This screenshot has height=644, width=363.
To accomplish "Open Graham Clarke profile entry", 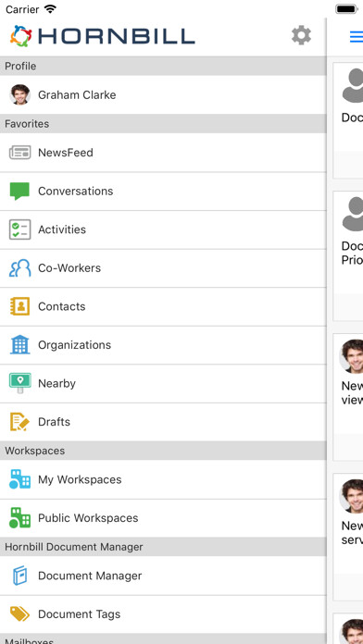I will click(163, 95).
